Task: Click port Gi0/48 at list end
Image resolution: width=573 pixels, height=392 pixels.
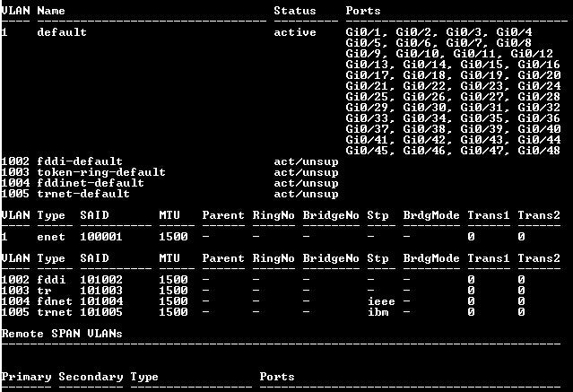Action: [x=539, y=151]
